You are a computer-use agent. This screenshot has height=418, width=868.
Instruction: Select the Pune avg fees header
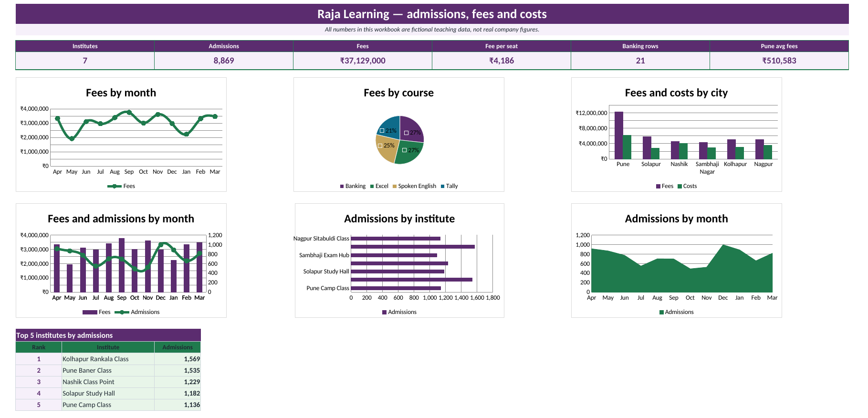point(779,46)
